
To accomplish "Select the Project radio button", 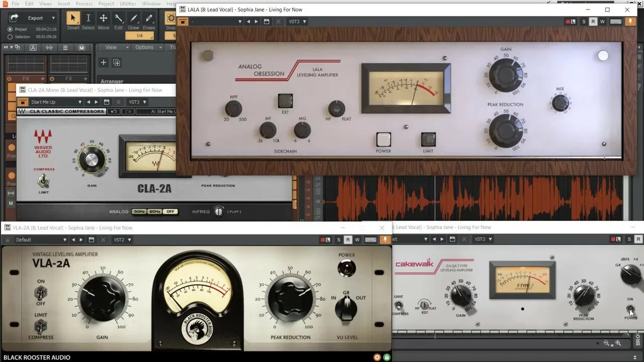I will 10,29.
